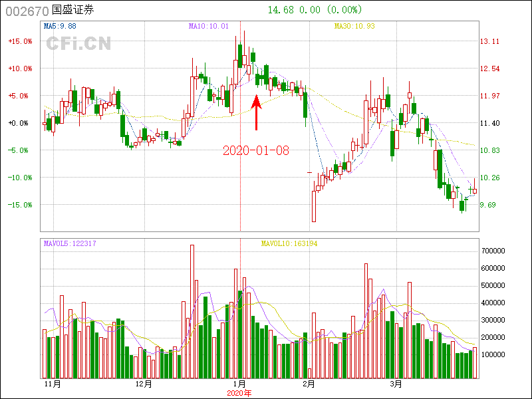The height and width of the screenshot is (399, 532).
Task: Click the 600000 volume axis value
Action: pyautogui.click(x=493, y=268)
